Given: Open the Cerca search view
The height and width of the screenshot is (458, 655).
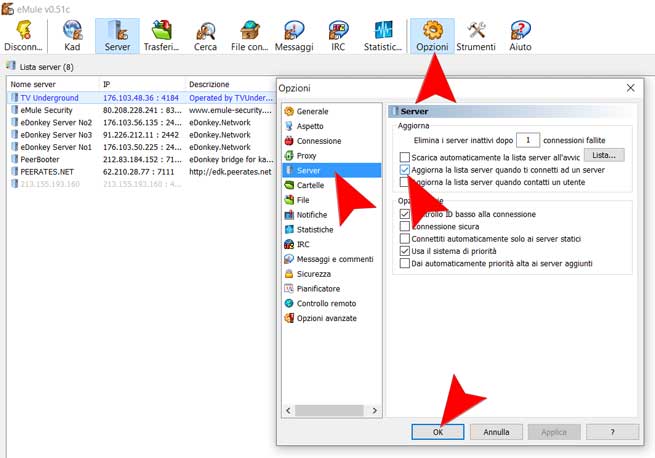Looking at the screenshot, I should (x=205, y=36).
